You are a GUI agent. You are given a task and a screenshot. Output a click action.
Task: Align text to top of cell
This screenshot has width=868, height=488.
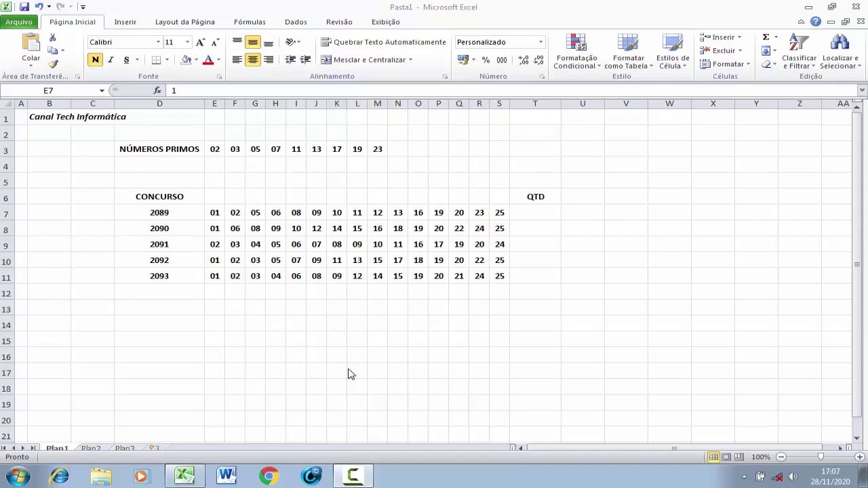[x=237, y=42]
